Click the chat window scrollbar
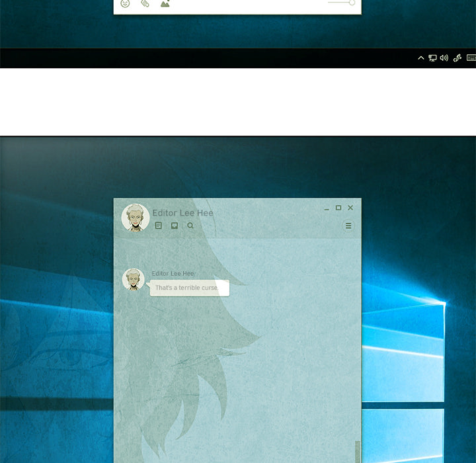Screen dimensions: 476x463 pos(358,451)
